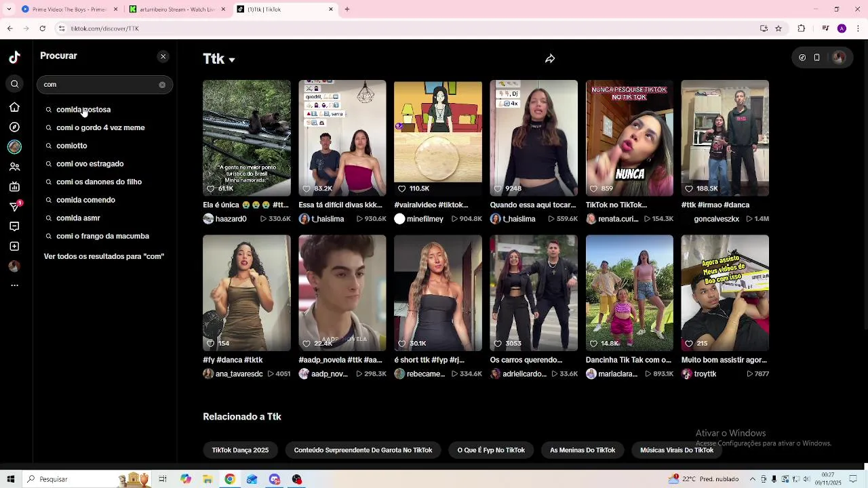Close the Procurar search panel
Screen dimensions: 868x488
pos(163,56)
